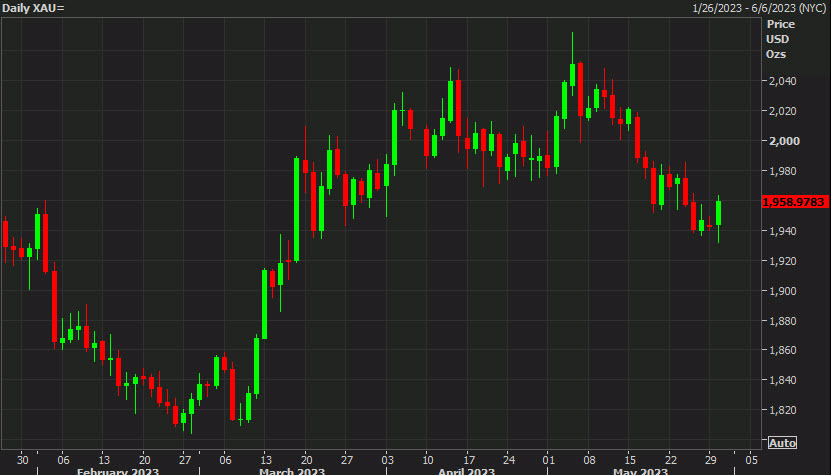Screen dimensions: 831x475
Task: Click the Auto scale button
Action: [782, 443]
